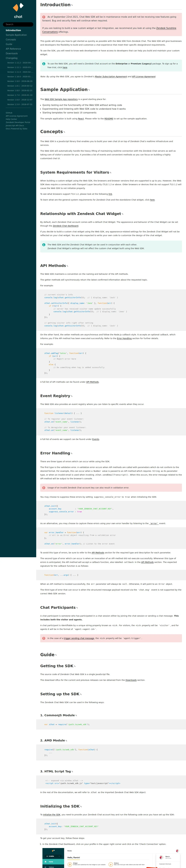
Task: Click the anchor icon beside the main Guide heading
Action: tap(56, 655)
